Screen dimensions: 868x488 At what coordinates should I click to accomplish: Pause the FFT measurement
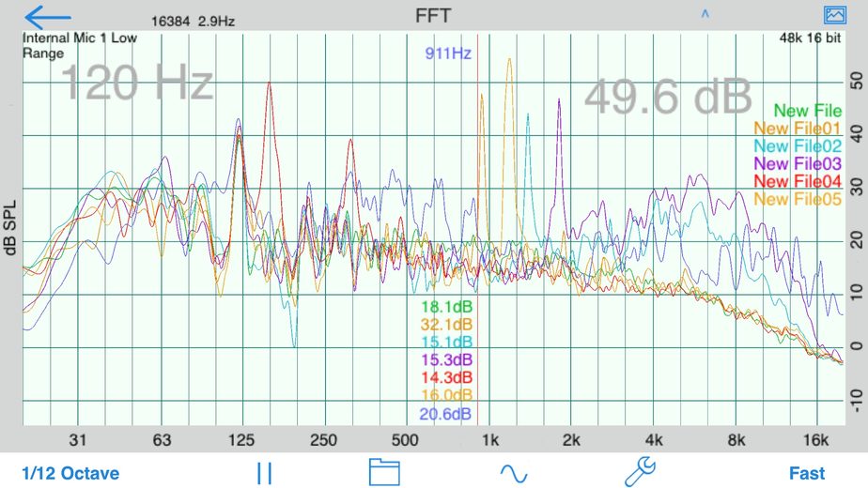pos(264,474)
